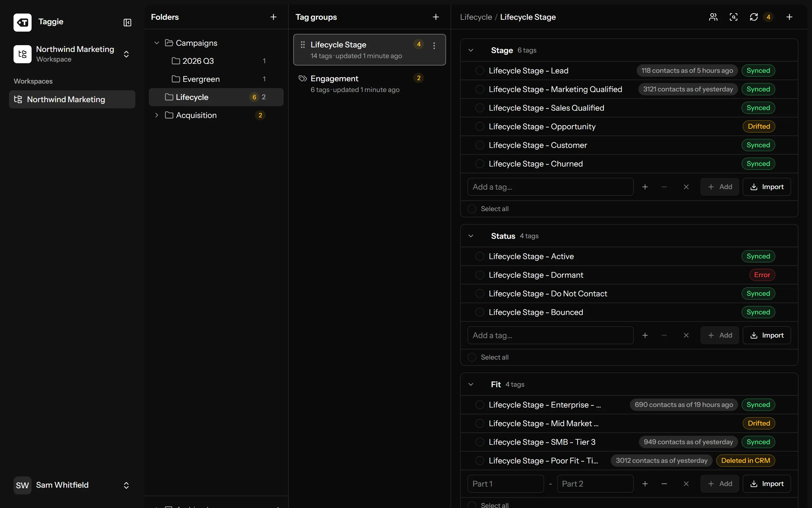Click Deleted in CRM status badge
Image resolution: width=812 pixels, height=508 pixels.
[745, 461]
